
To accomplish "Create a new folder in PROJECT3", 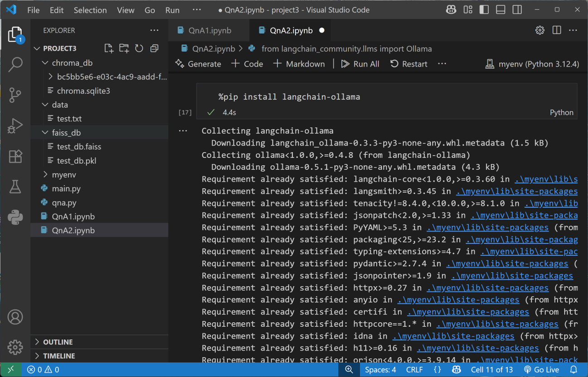I will click(x=124, y=48).
